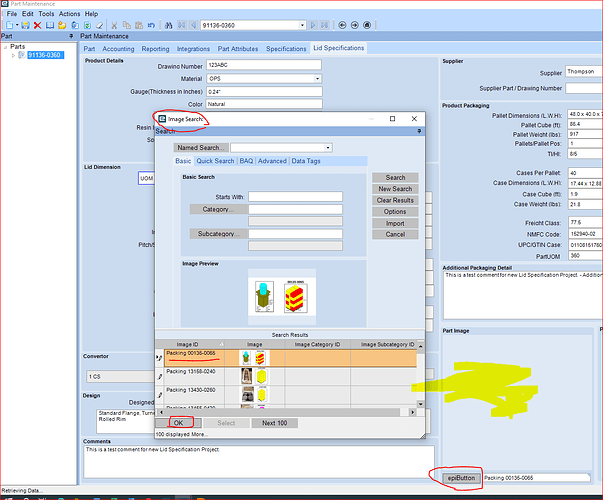Click the binoculars Search icon
603x500 pixels.
pos(168,25)
